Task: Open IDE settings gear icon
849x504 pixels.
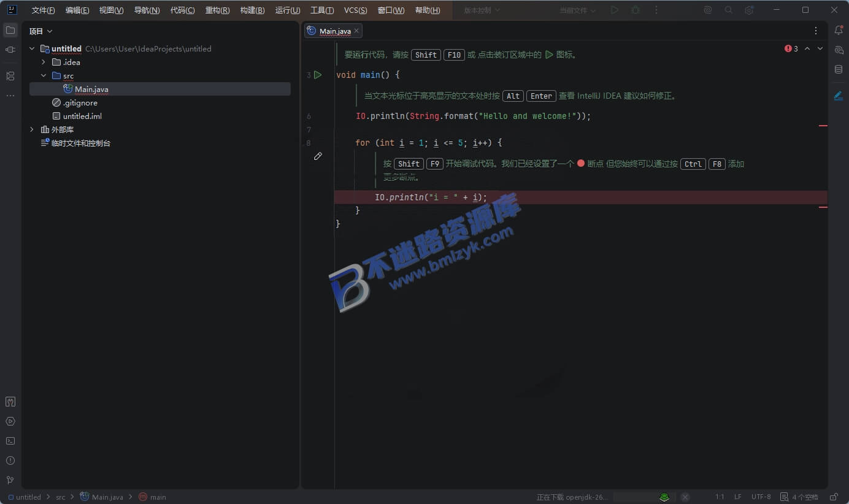Action: coord(749,10)
